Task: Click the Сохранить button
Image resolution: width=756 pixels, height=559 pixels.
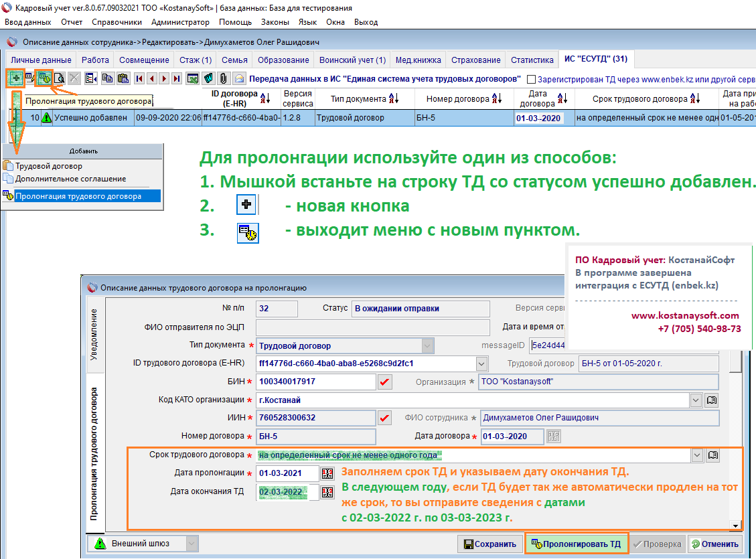Action: click(x=490, y=544)
